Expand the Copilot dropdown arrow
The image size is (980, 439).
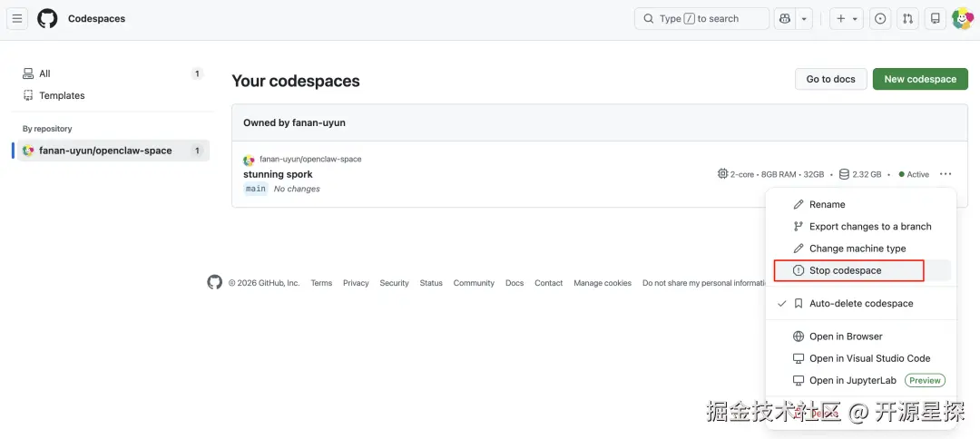803,18
